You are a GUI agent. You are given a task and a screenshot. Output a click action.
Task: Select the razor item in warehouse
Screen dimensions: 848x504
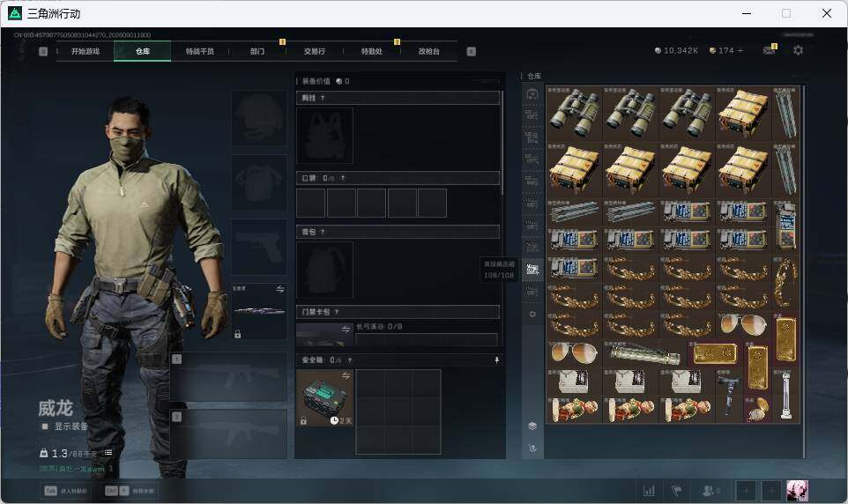point(728,396)
